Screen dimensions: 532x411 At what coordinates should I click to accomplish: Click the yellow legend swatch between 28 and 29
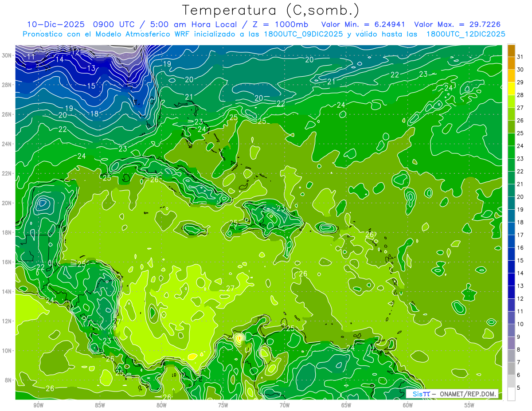pyautogui.click(x=511, y=89)
